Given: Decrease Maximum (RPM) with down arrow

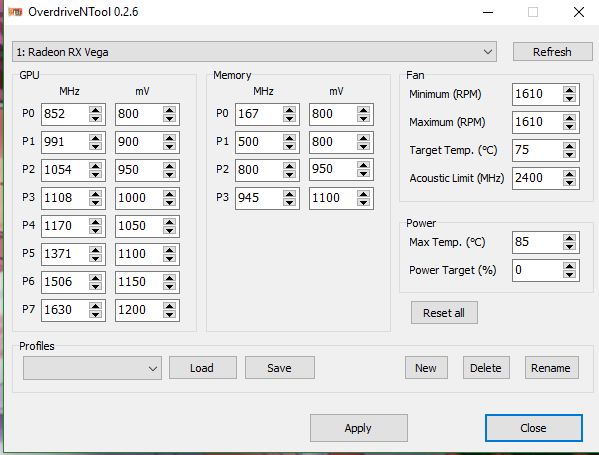Looking at the screenshot, I should [569, 126].
